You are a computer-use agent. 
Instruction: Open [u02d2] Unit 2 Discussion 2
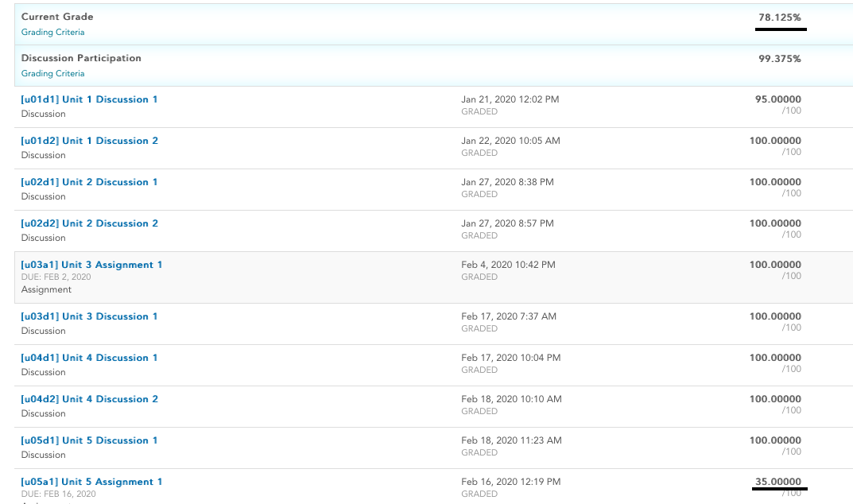89,223
